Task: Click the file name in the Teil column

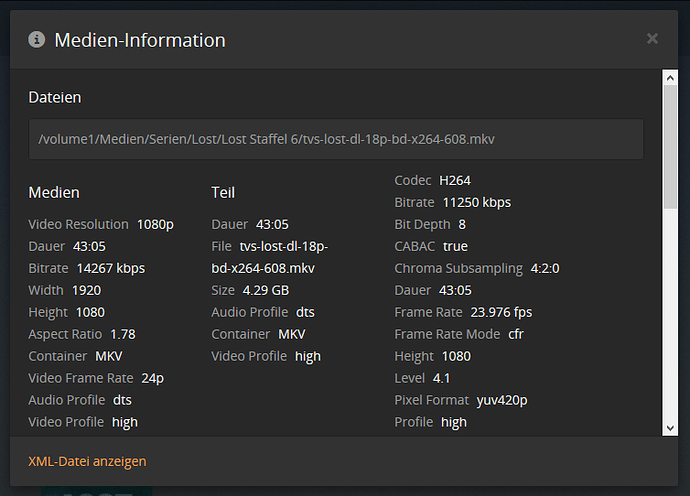Action: click(x=270, y=257)
